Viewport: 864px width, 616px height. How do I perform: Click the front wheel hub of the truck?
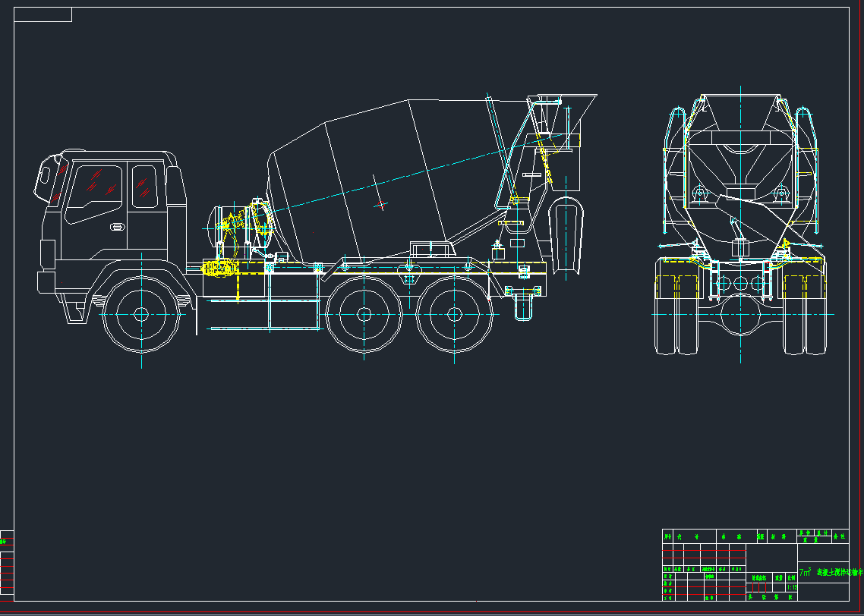141,314
